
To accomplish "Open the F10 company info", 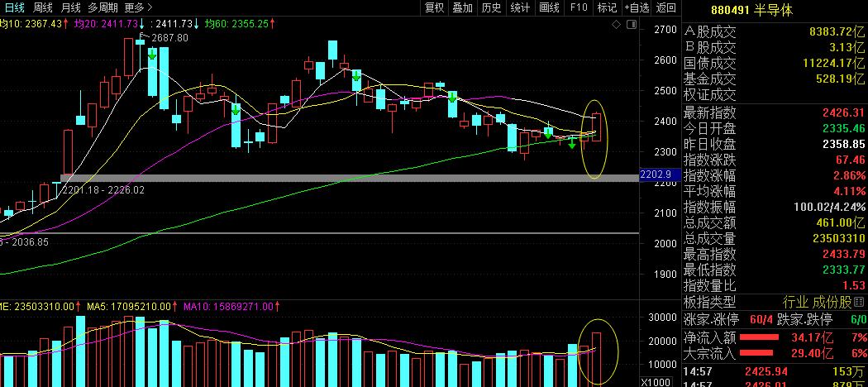I will point(579,7).
